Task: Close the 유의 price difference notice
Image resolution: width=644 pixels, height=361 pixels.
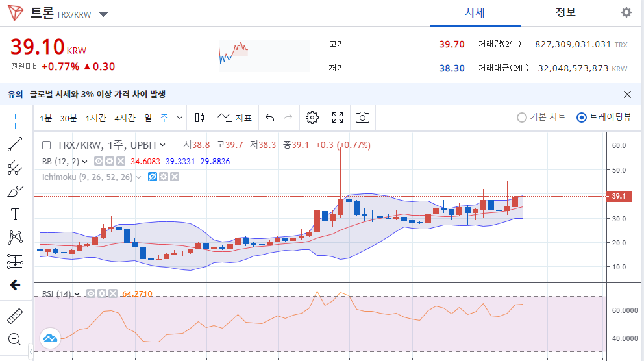Action: click(x=627, y=94)
